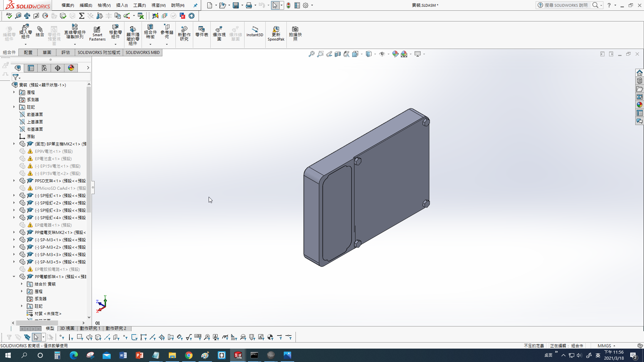The width and height of the screenshot is (644, 362).
Task: Expand the 歷程 (History) folder
Action: (x=14, y=92)
